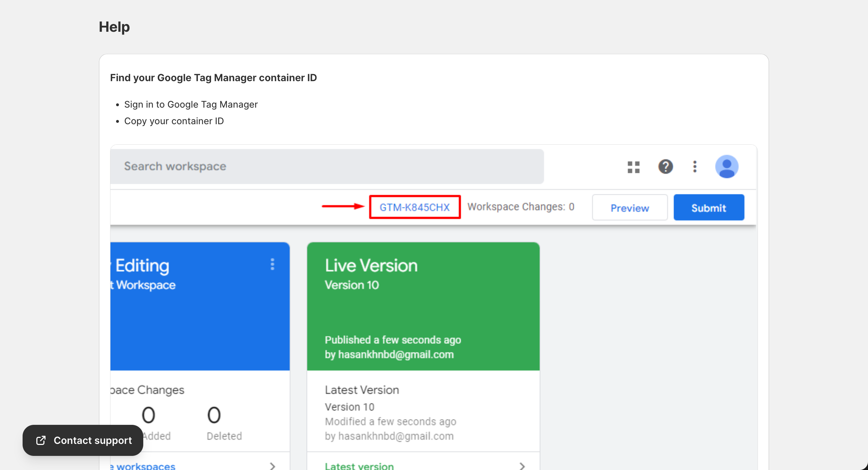
Task: Click the Workspace Changes: 0 text
Action: (x=521, y=207)
